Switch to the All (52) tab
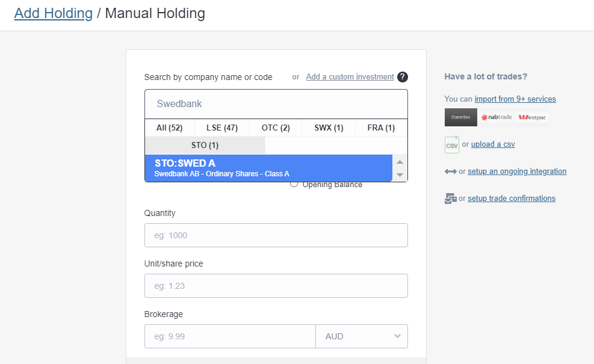The height and width of the screenshot is (364, 594). (x=169, y=128)
